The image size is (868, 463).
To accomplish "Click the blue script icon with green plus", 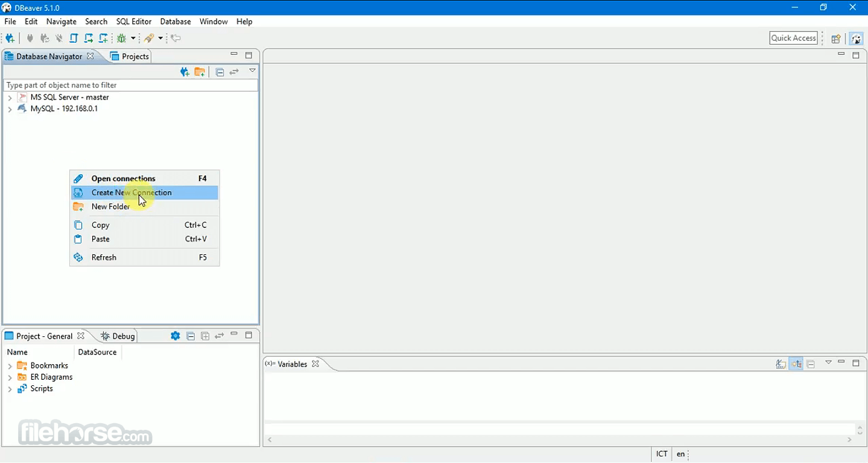I will 104,38.
